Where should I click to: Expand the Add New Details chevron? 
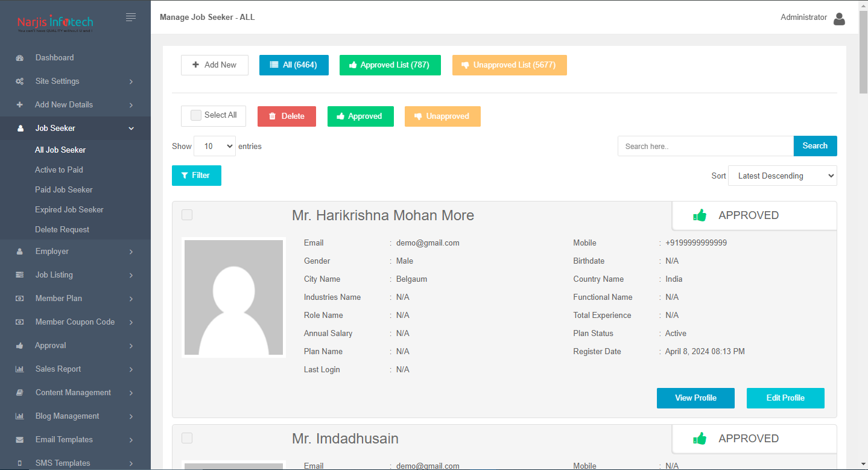[131, 105]
